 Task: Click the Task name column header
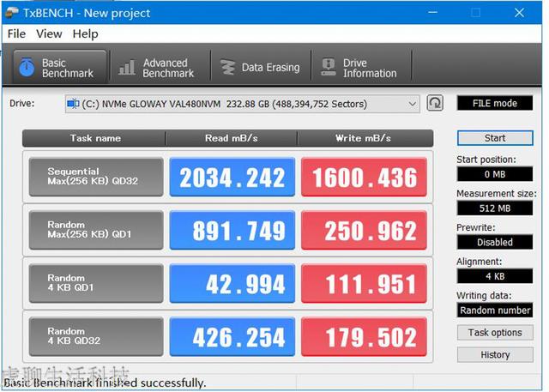coord(94,138)
